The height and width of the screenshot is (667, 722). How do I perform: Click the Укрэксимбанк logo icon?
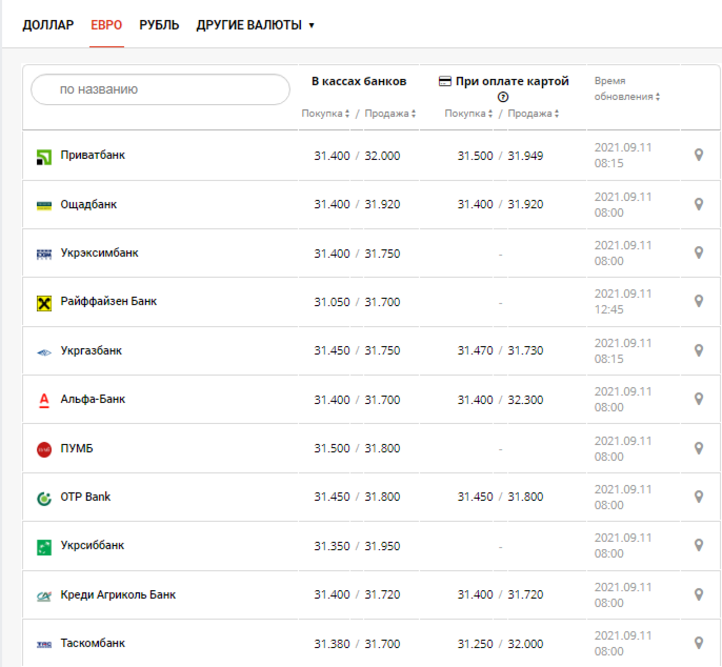coord(44,254)
